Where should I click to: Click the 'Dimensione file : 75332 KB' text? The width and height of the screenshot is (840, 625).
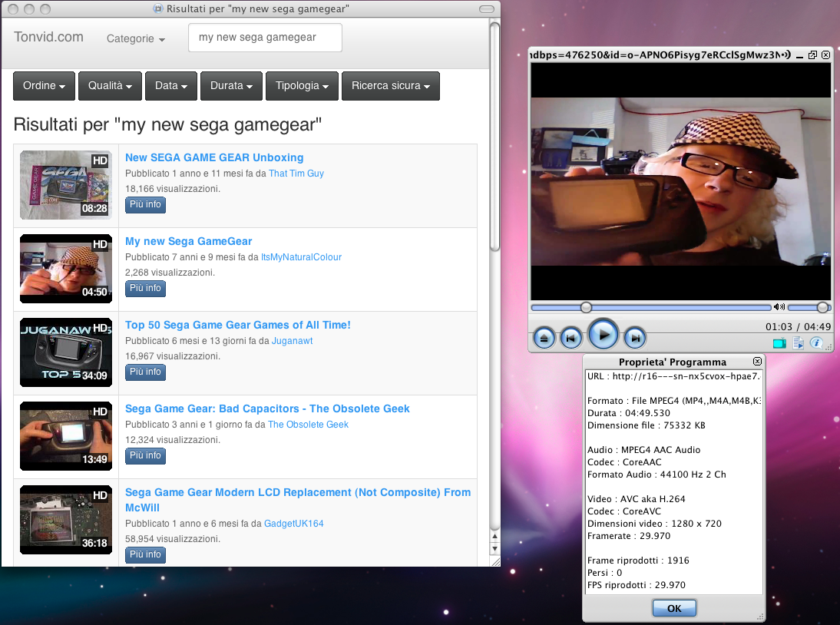646,425
